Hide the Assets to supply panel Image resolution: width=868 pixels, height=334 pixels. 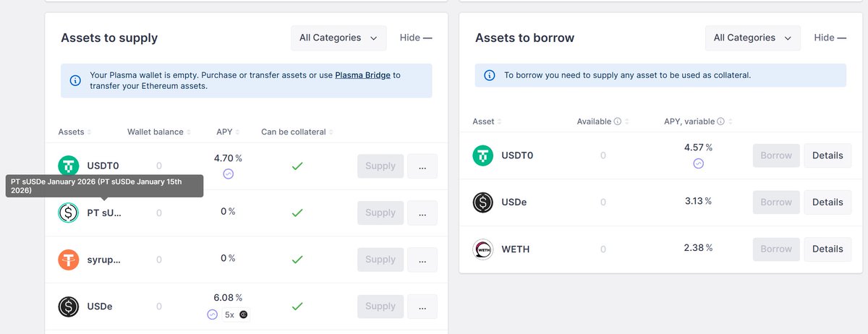click(416, 38)
